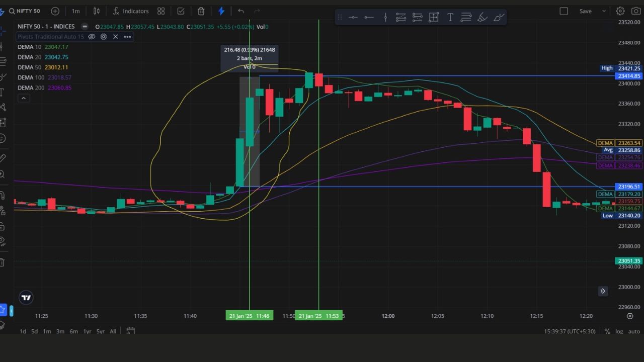Open chart settings gear in top bar
This screenshot has width=644, height=362.
tap(620, 11)
